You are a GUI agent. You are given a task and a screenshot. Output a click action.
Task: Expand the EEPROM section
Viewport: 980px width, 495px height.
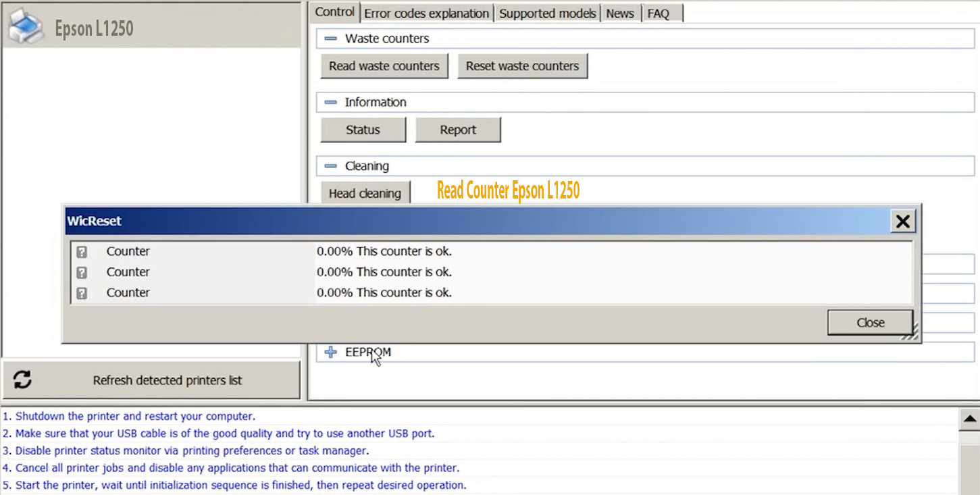(330, 352)
